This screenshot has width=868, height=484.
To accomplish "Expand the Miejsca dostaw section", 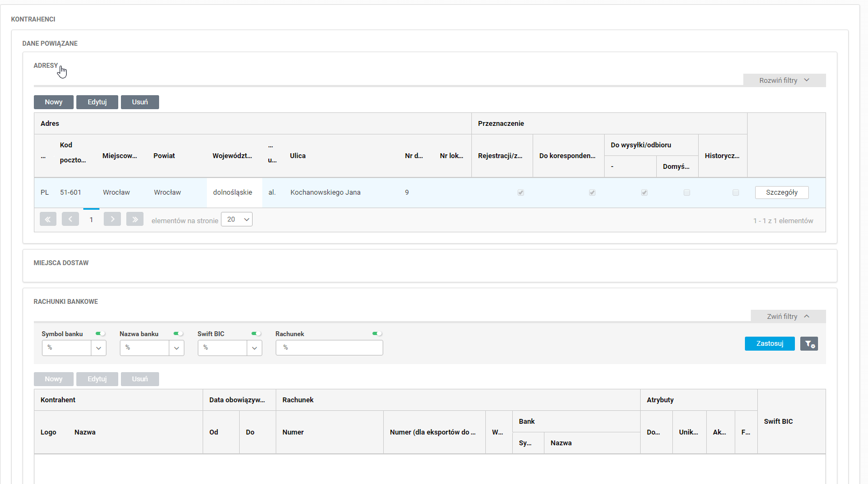I will click(x=61, y=263).
